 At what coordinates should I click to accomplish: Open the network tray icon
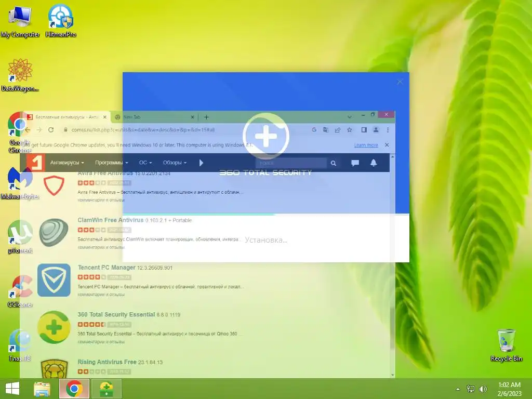point(471,389)
